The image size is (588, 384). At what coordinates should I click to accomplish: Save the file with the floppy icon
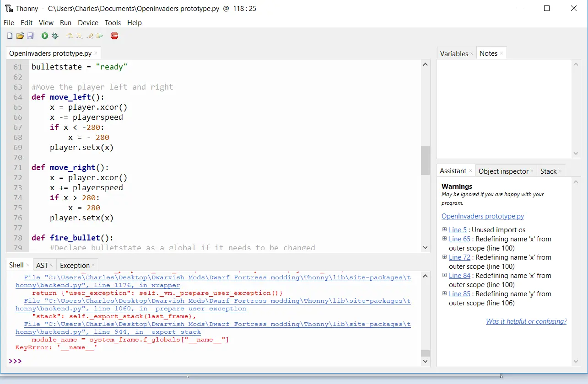[x=30, y=36]
